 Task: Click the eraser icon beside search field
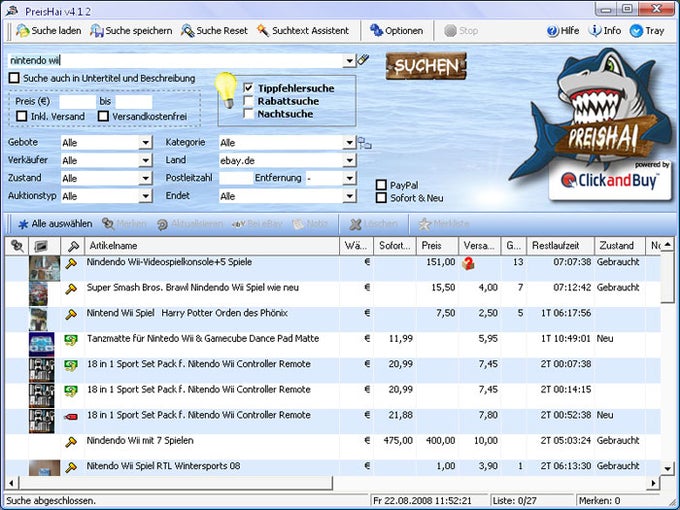click(x=363, y=59)
